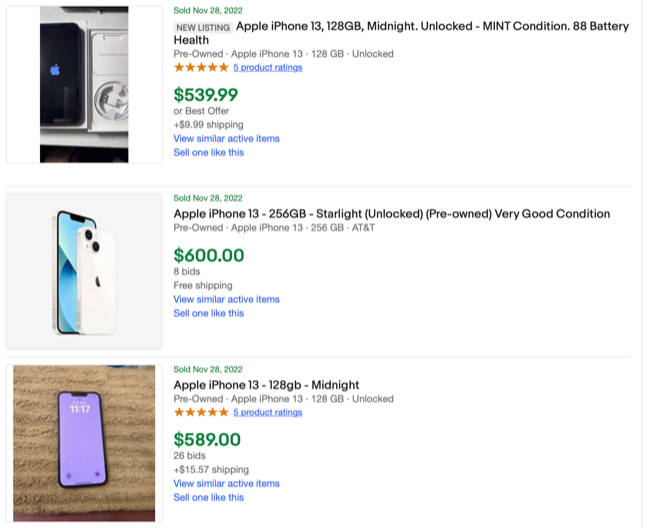The height and width of the screenshot is (528, 650).
Task: Open the iPhone 13 256GB Starlight listing title
Action: click(x=391, y=214)
